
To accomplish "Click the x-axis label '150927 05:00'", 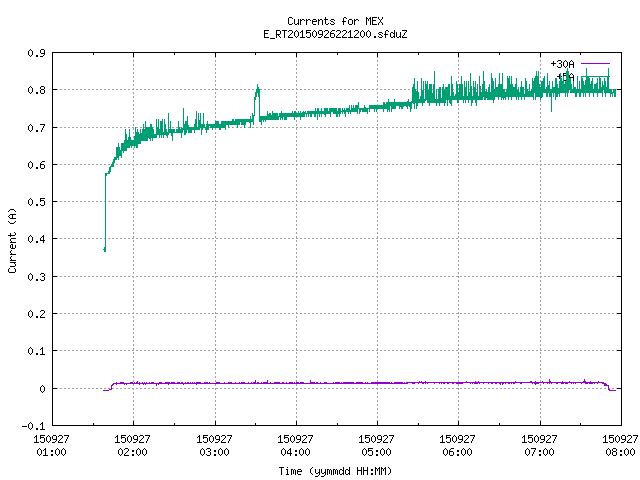I will coord(376,446).
